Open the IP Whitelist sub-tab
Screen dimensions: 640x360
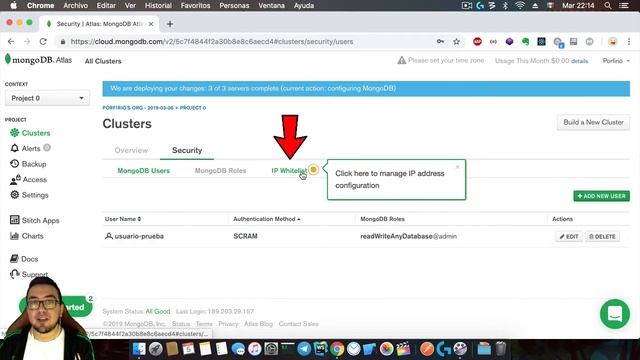[x=289, y=171]
